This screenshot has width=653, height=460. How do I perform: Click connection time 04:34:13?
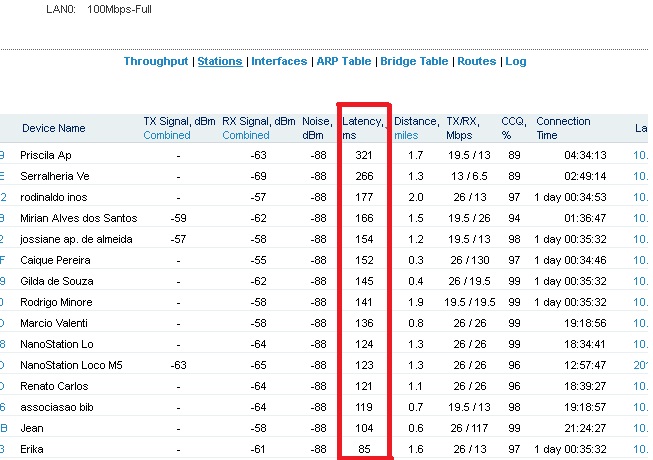(x=585, y=155)
